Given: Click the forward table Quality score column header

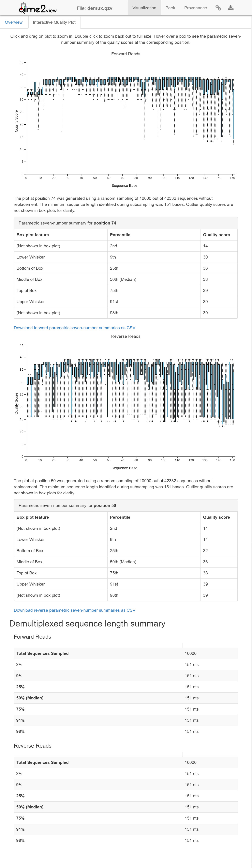Looking at the screenshot, I should 217,235.
